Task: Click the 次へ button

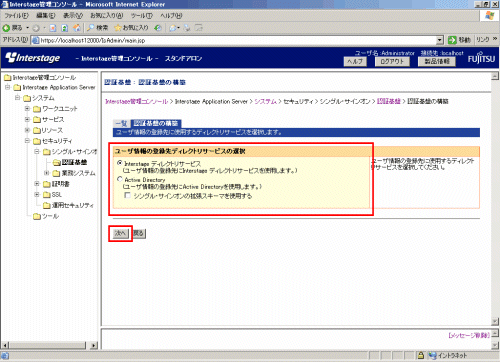Action: point(120,233)
